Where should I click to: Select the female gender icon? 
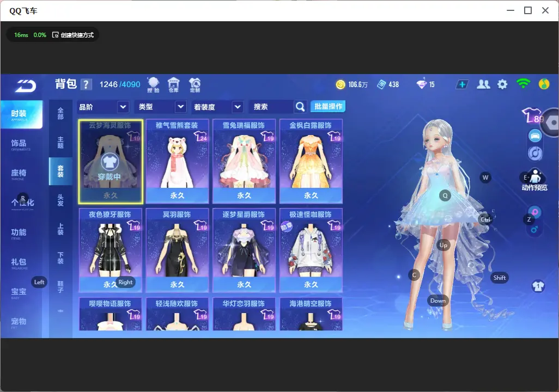coord(534,212)
